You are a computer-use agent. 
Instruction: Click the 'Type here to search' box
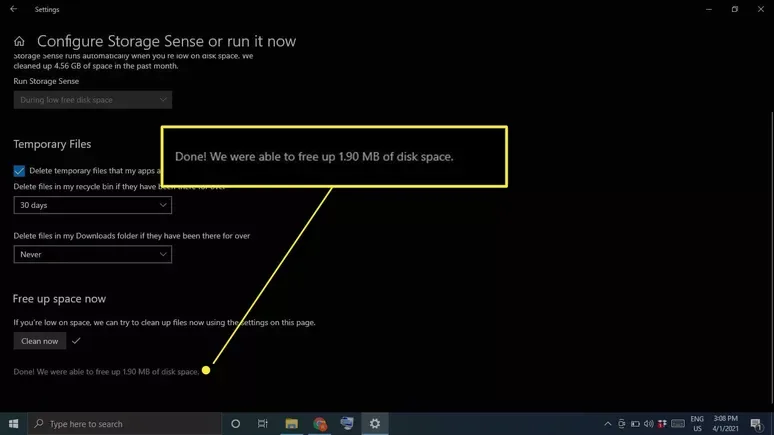(124, 424)
